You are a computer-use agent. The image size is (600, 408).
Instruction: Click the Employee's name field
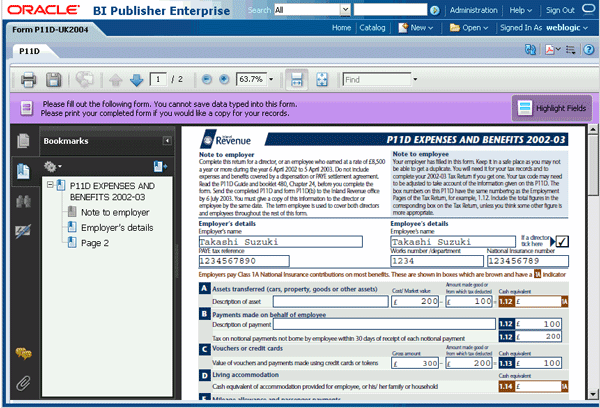coord(453,242)
